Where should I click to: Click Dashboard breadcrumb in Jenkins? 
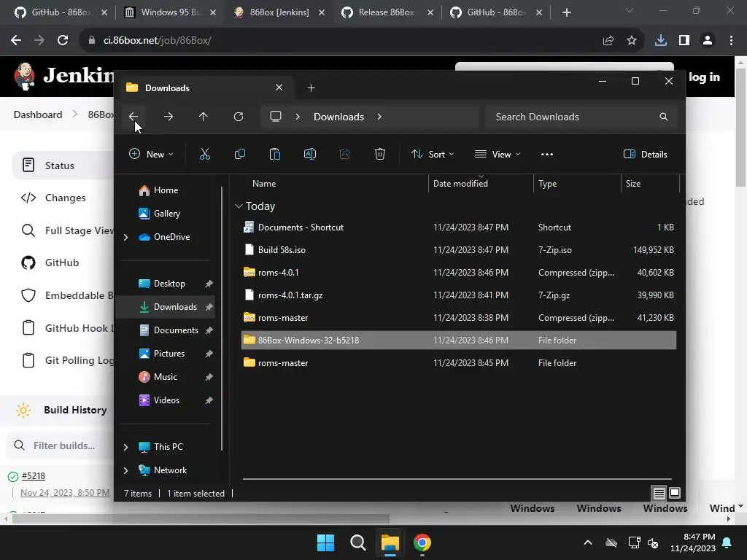tap(38, 114)
